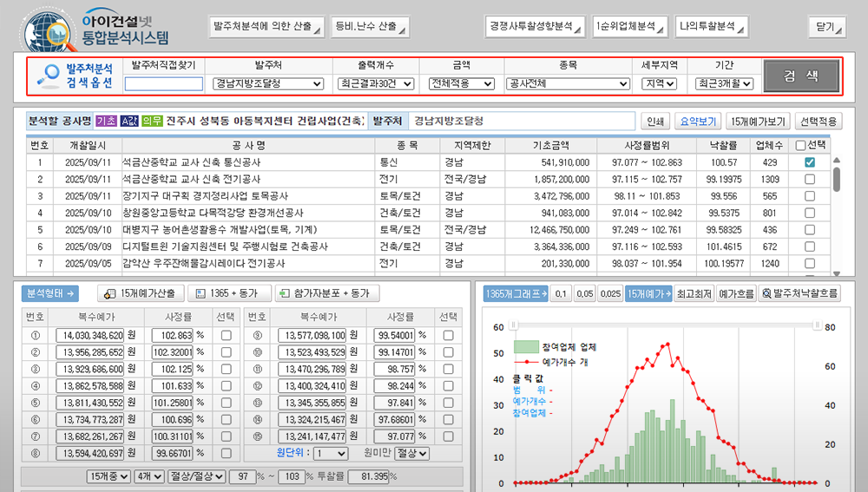Open the 15개중 dropdown

[x=108, y=476]
